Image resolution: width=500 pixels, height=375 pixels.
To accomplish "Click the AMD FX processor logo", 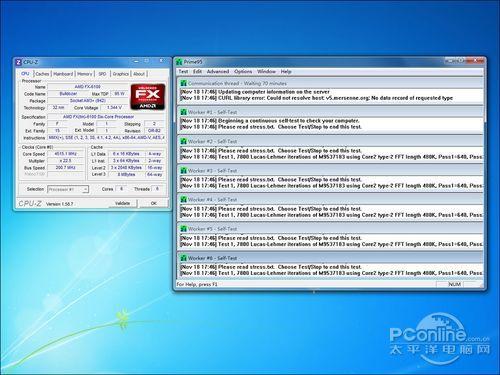I will pyautogui.click(x=148, y=97).
